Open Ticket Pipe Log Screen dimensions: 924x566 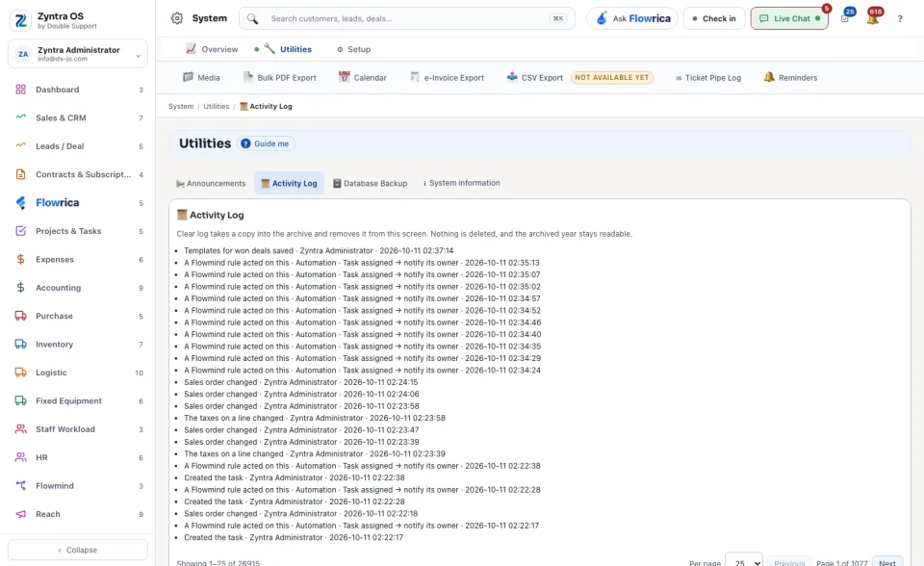(x=708, y=77)
